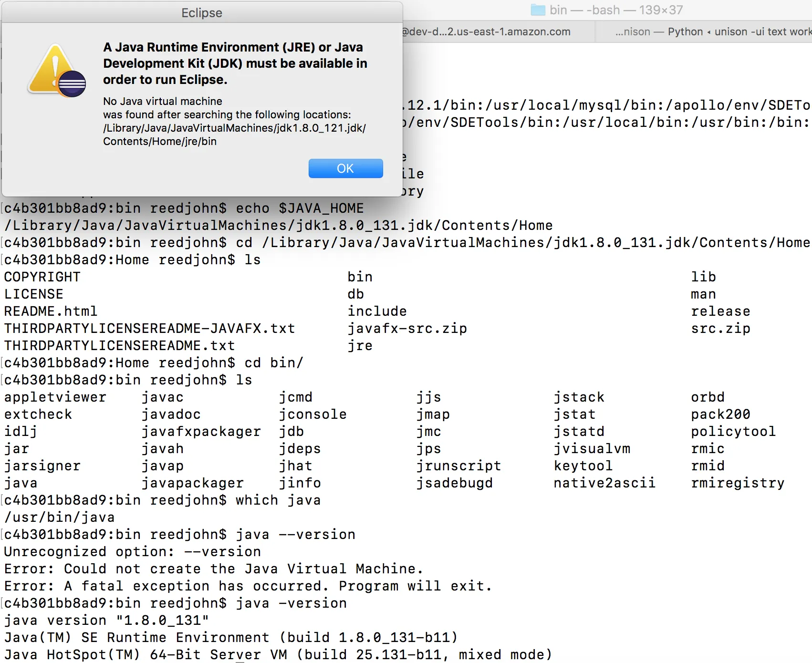Image resolution: width=812 pixels, height=663 pixels.
Task: Click the Eclipse warning icon in dialog
Action: (x=57, y=71)
